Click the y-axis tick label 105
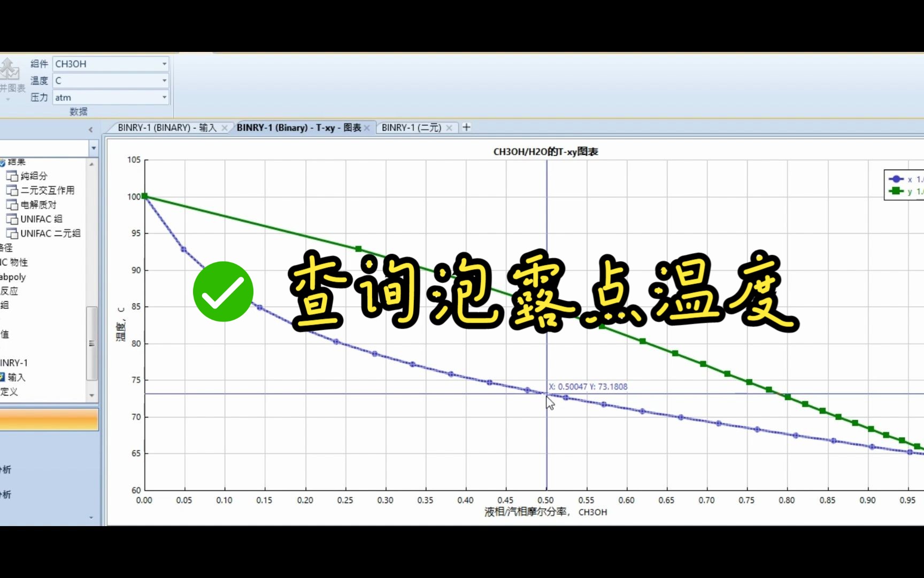Image resolution: width=924 pixels, height=578 pixels. tap(134, 159)
